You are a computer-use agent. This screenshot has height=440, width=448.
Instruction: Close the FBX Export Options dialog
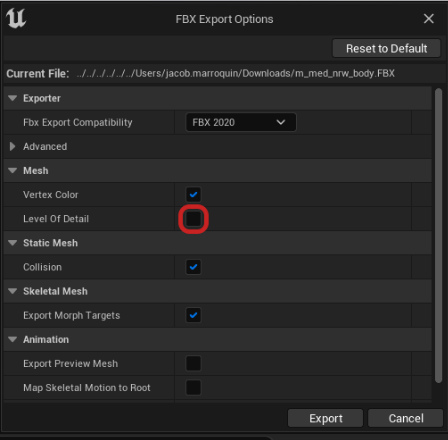click(429, 19)
